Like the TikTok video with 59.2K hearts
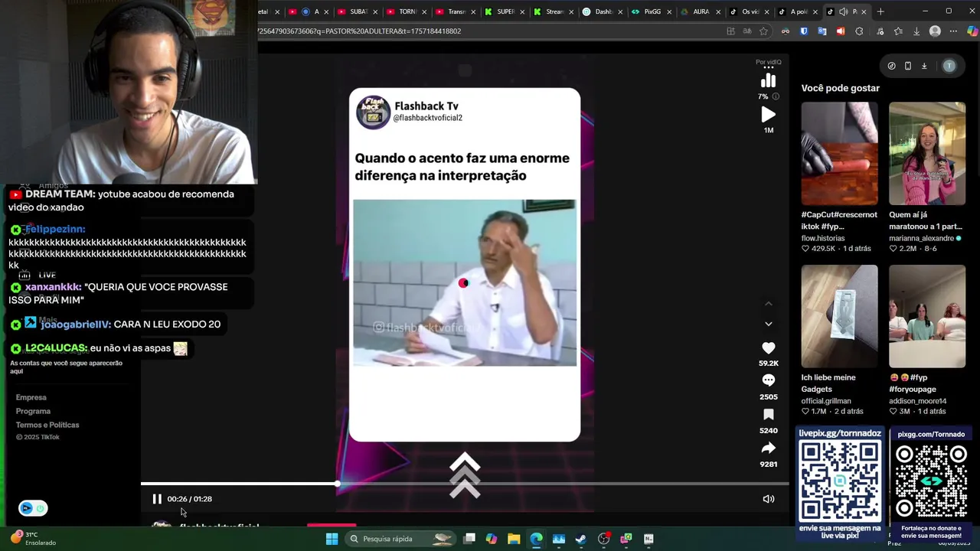This screenshot has width=980, height=551. click(768, 347)
